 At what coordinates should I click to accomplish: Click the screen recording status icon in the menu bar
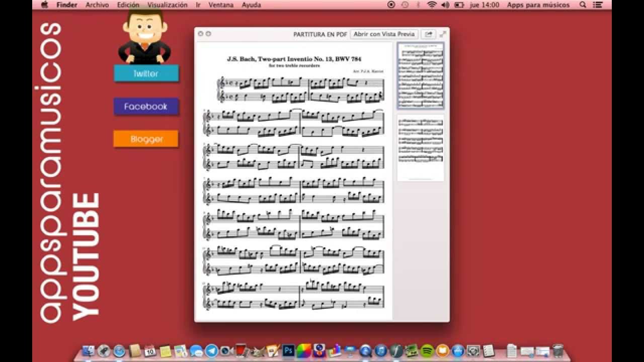point(391,5)
